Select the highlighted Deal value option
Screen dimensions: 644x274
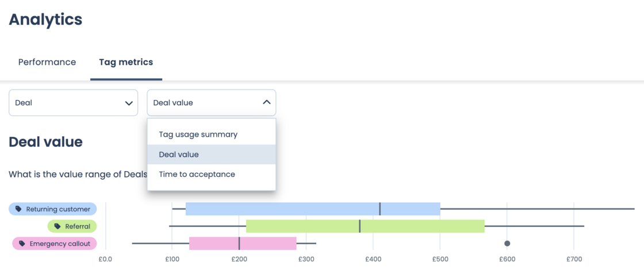(179, 155)
